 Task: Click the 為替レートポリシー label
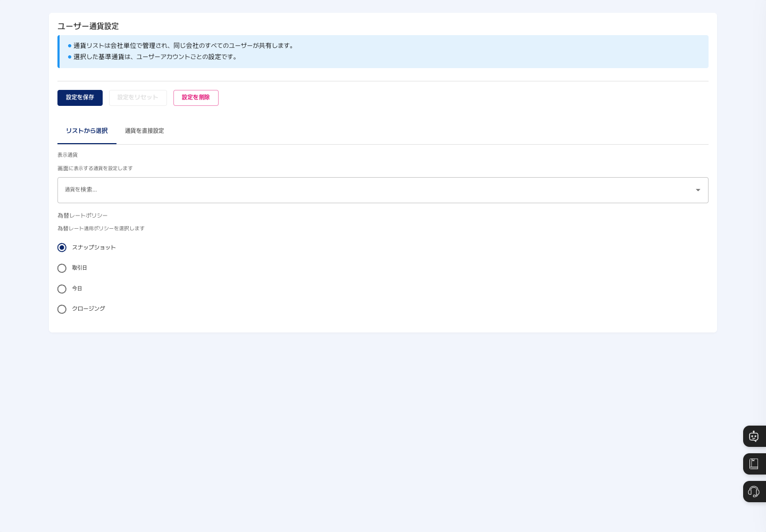pos(82,215)
